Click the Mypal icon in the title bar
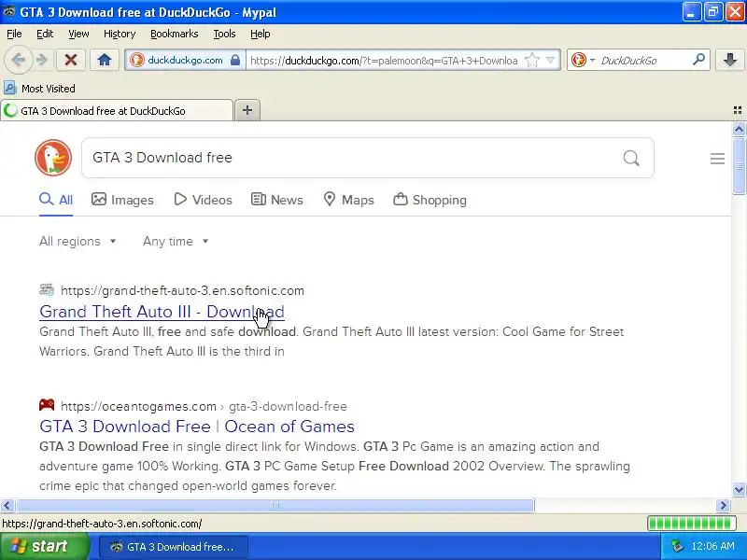 pos(8,11)
